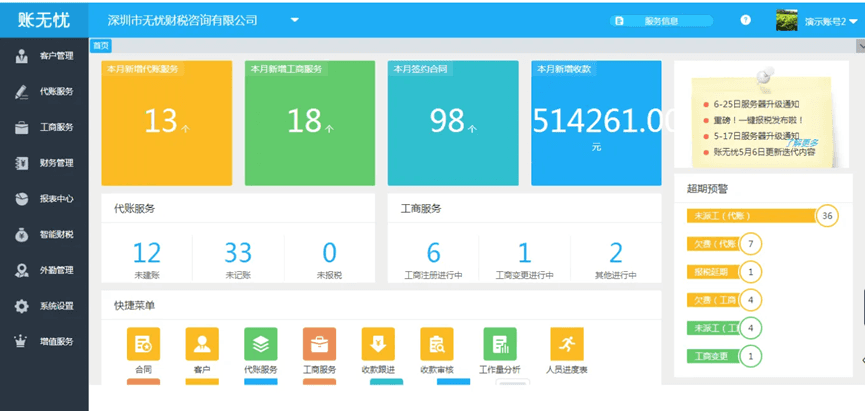Click the 报税延期 warning bar

713,271
